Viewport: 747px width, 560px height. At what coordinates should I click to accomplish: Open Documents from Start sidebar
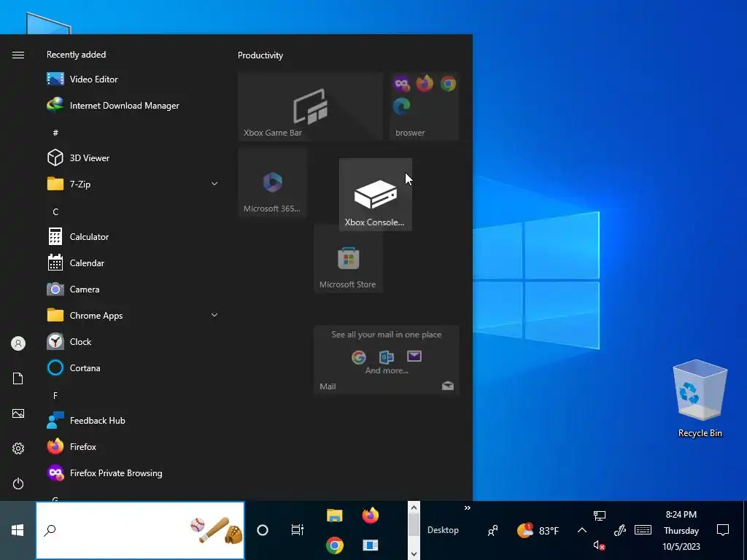point(18,378)
